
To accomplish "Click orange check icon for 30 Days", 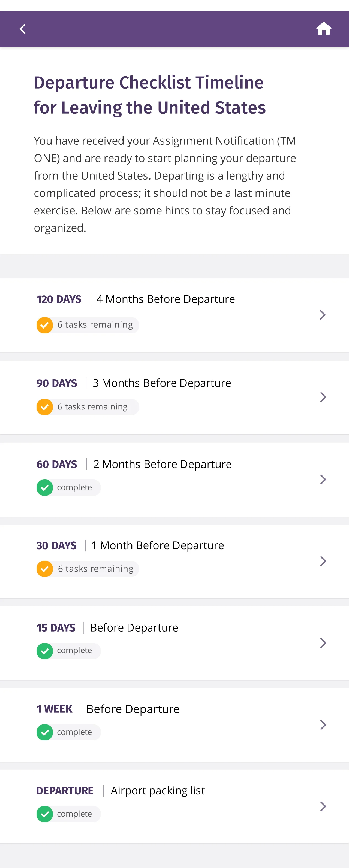I will tap(44, 569).
